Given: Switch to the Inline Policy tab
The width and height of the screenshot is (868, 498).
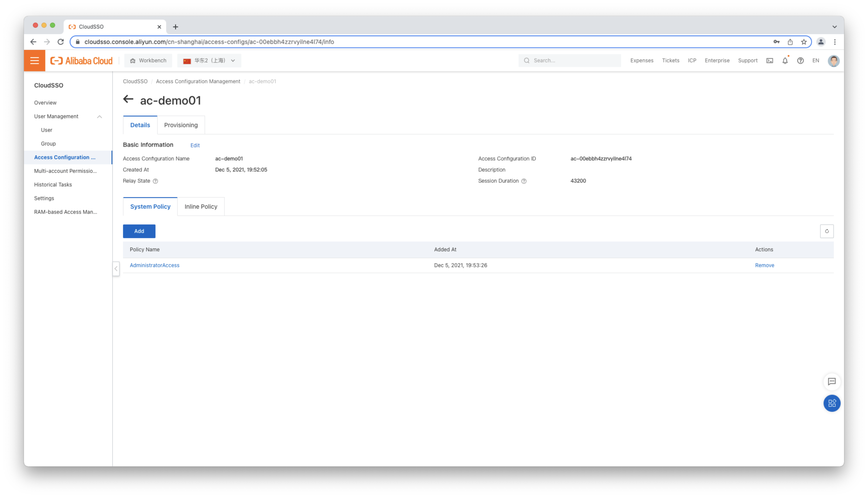Looking at the screenshot, I should [x=201, y=207].
